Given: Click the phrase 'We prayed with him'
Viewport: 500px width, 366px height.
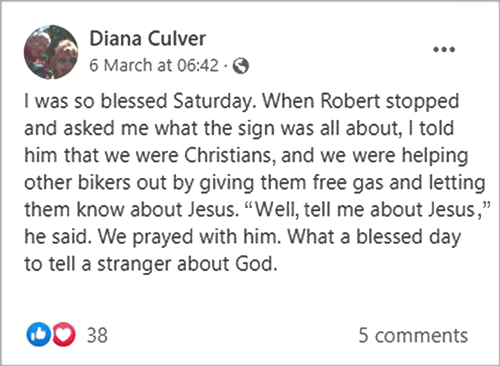Looking at the screenshot, I should [x=189, y=237].
